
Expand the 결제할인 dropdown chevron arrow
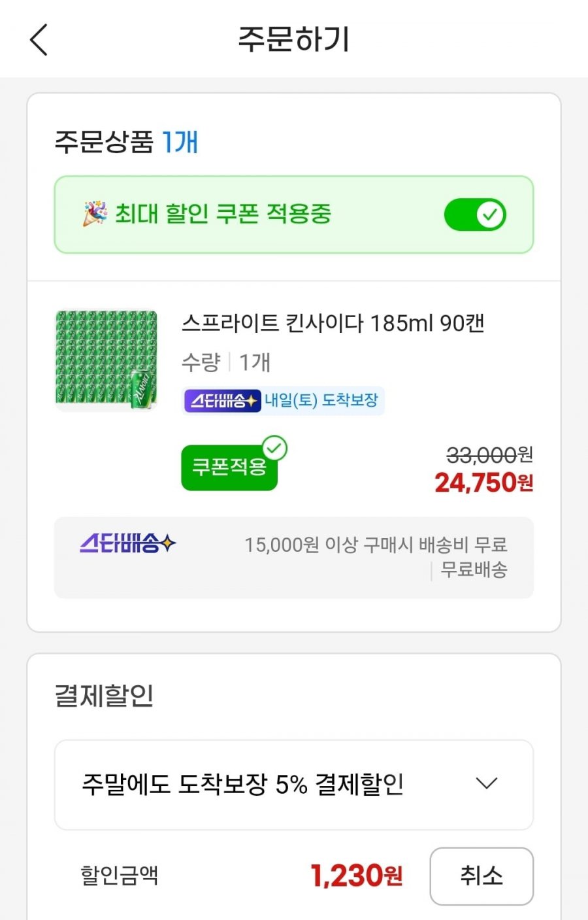(487, 783)
